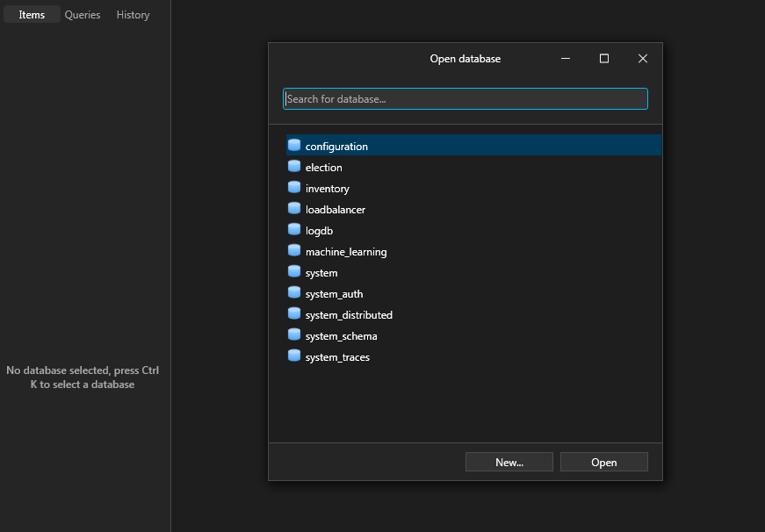Select the Items tab
Image resolution: width=765 pixels, height=532 pixels.
[x=32, y=15]
